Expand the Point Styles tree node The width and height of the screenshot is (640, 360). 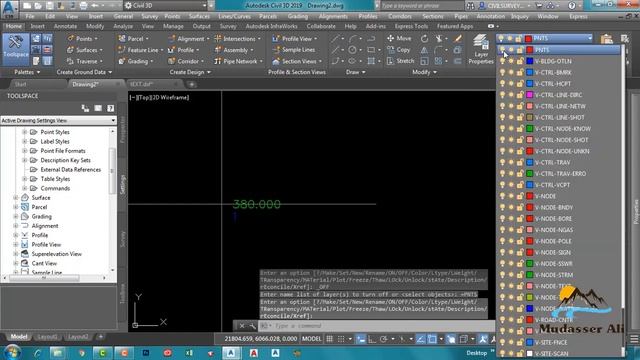coord(24,132)
